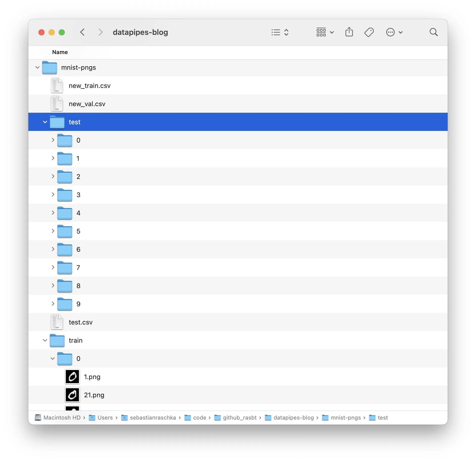Select the mnist-pngs folder icon

tap(50, 67)
